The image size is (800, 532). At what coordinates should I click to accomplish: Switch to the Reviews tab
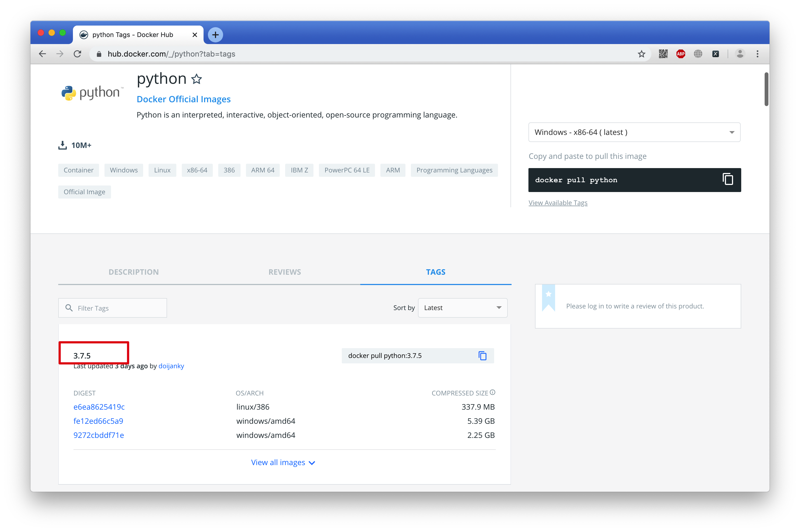coord(284,272)
